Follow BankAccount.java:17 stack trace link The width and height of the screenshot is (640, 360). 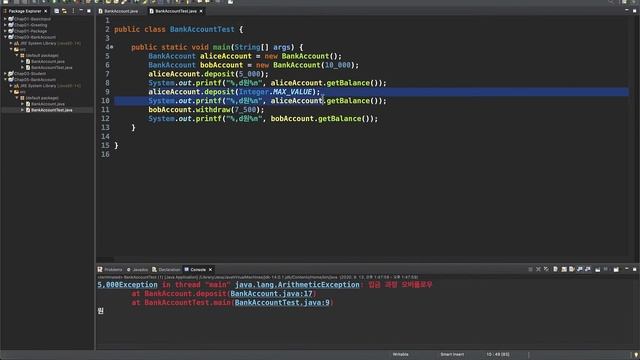[271, 293]
